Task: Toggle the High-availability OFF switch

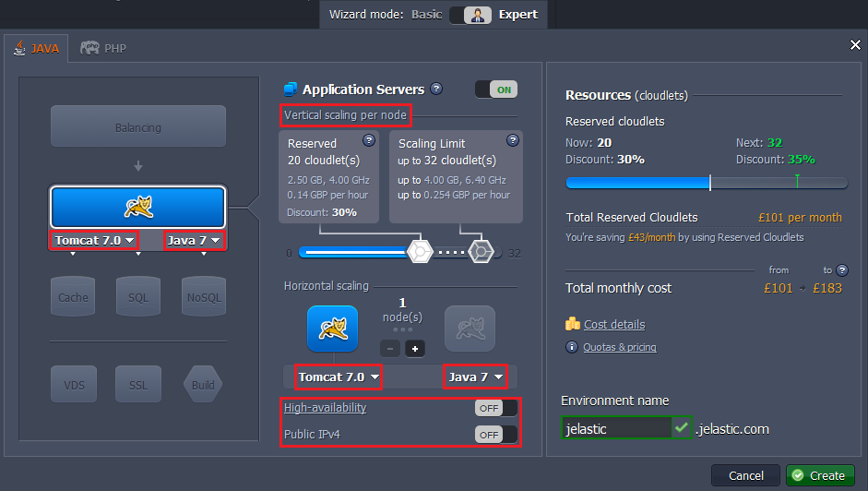Action: click(x=496, y=408)
